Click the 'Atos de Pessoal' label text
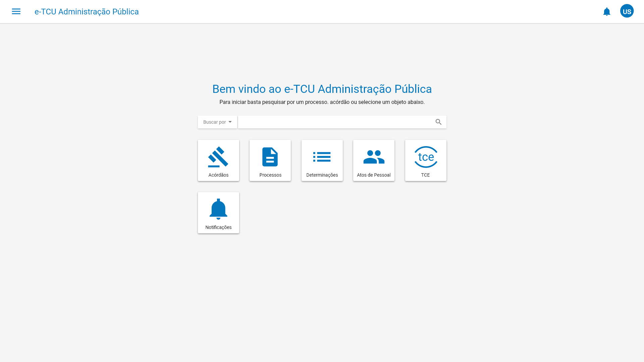This screenshot has height=362, width=644. click(374, 175)
